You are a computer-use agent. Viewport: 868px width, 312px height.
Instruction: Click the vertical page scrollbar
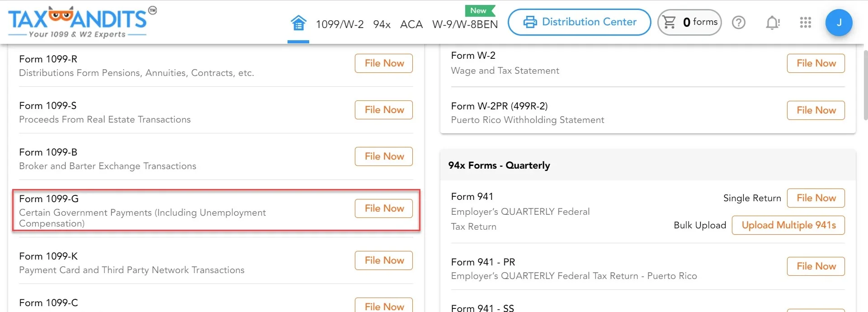864,86
